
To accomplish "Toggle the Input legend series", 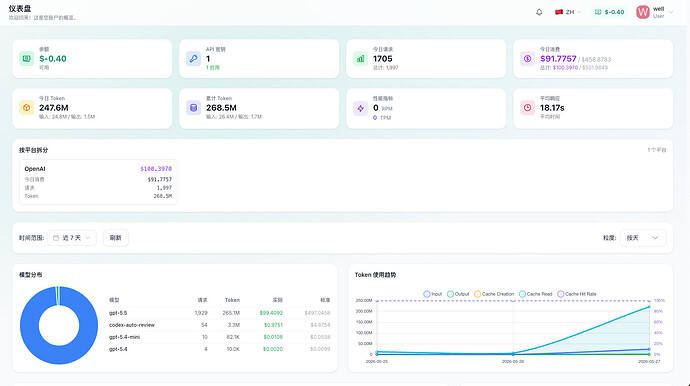I will (433, 294).
